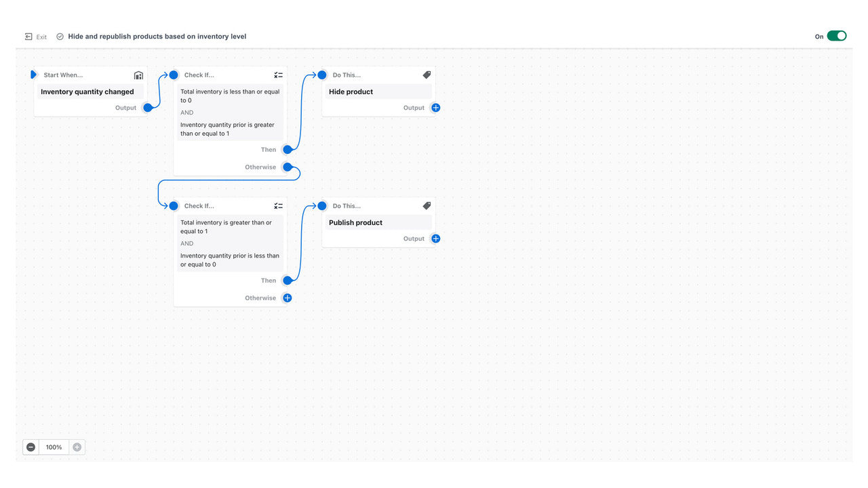Add a step to the second Otherwise branch

(x=287, y=298)
